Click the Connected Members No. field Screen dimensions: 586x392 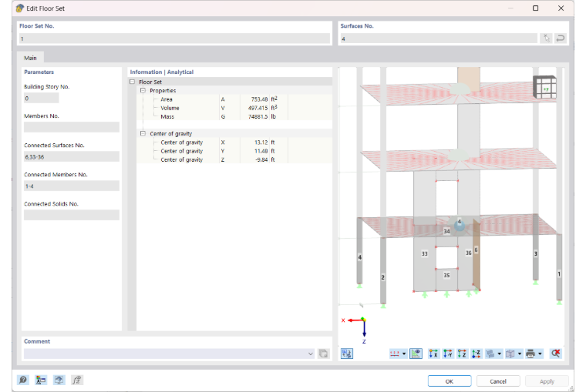(72, 186)
